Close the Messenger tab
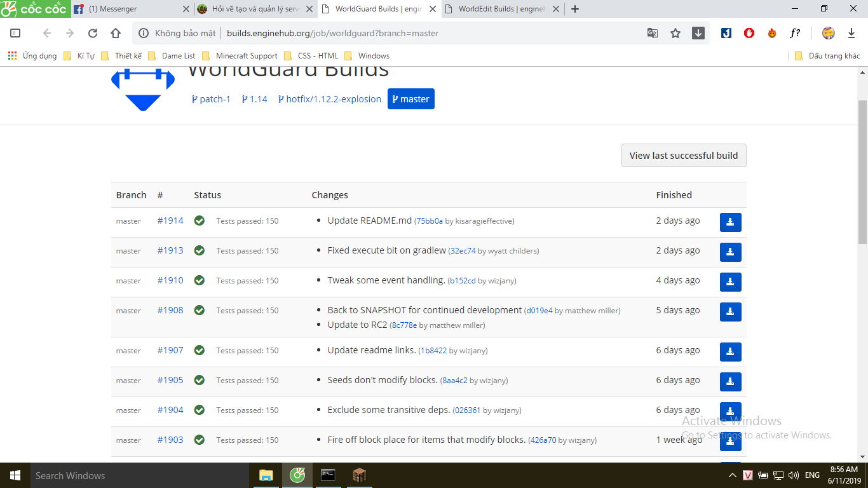868x488 pixels. pos(186,9)
